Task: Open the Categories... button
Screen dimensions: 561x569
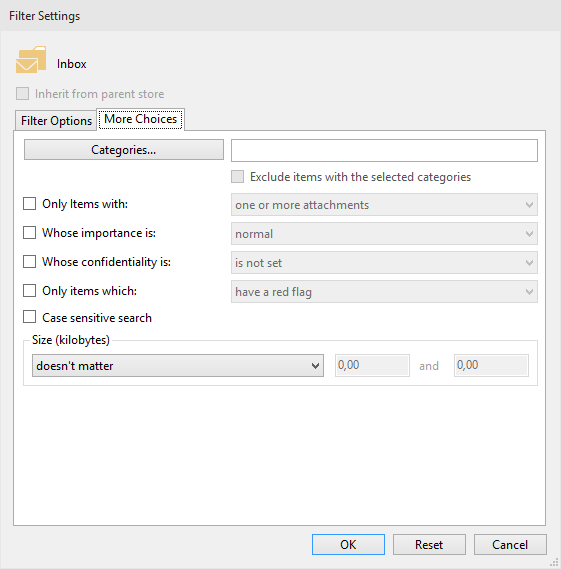Action: point(124,150)
